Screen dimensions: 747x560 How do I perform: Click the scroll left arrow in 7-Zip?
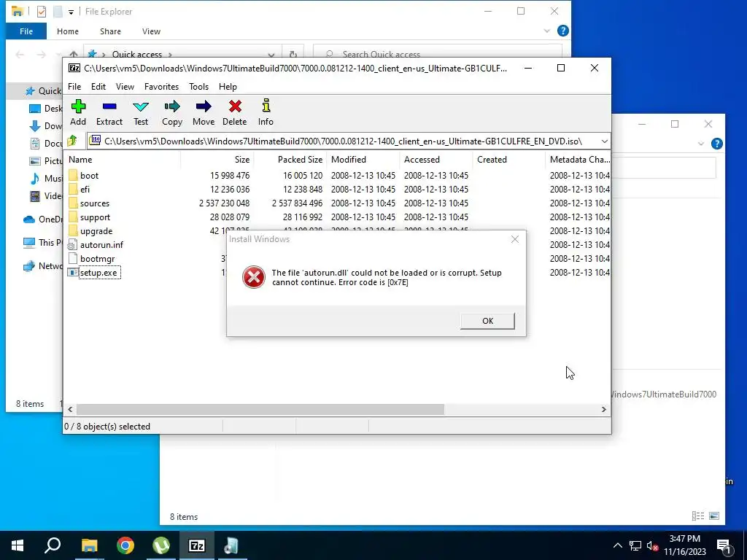pos(71,410)
